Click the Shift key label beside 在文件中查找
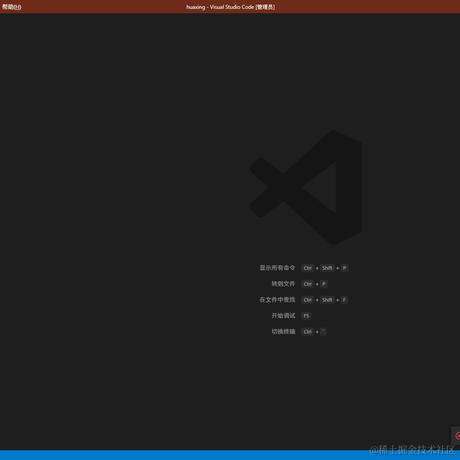This screenshot has width=460, height=460. 327,300
